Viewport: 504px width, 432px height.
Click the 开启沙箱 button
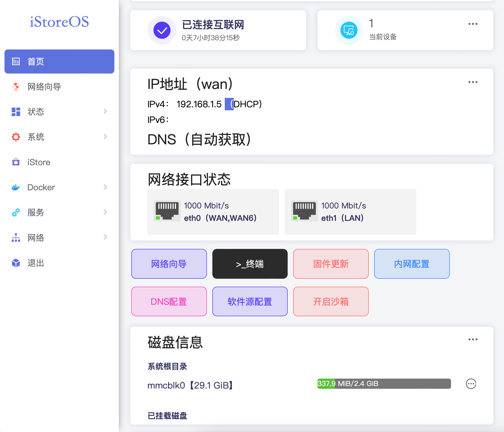coord(331,302)
